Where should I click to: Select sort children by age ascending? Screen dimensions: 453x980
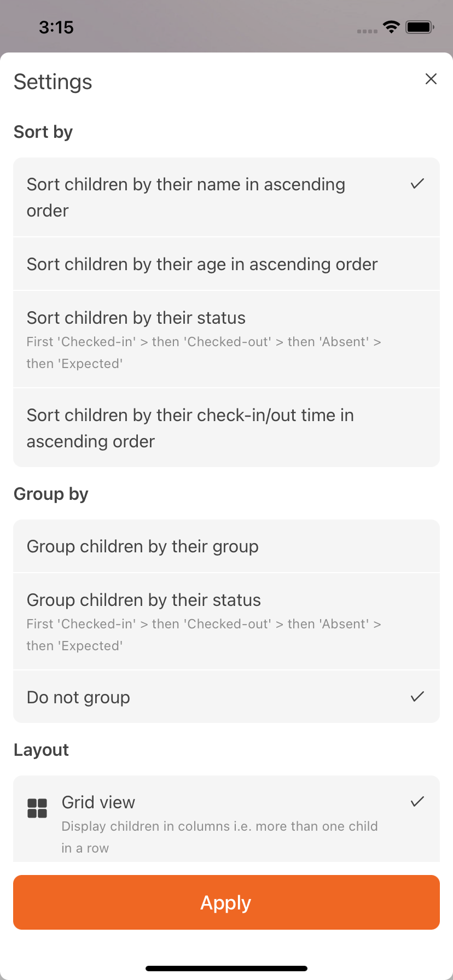click(202, 264)
